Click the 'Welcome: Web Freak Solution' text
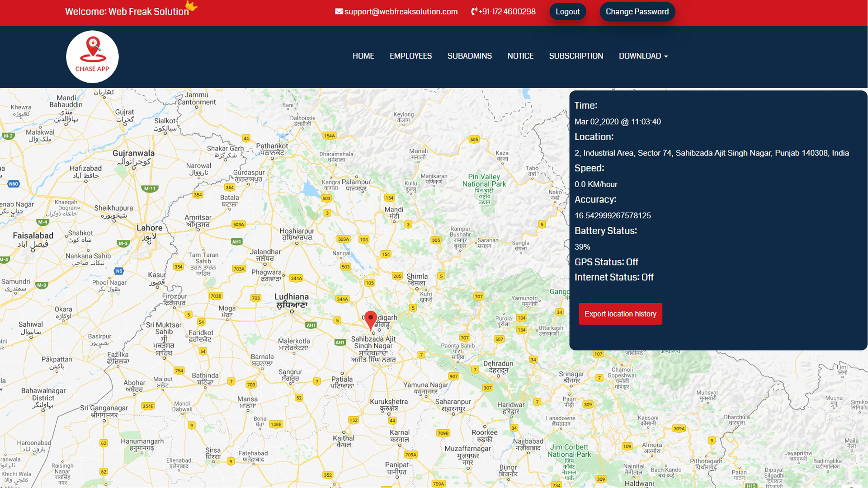 coord(127,12)
